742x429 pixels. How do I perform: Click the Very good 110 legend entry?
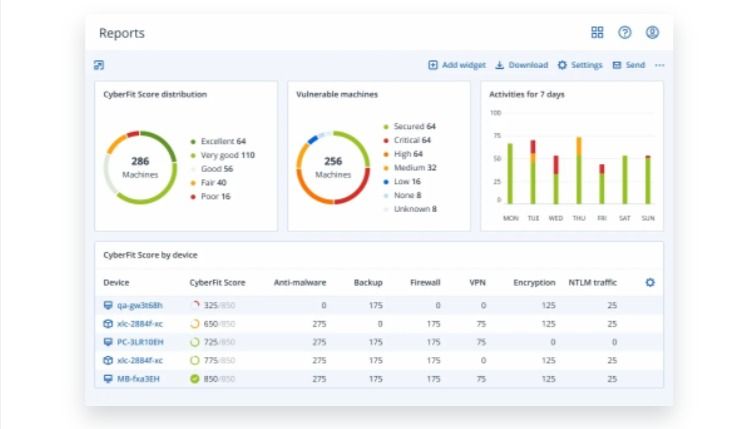coord(222,155)
